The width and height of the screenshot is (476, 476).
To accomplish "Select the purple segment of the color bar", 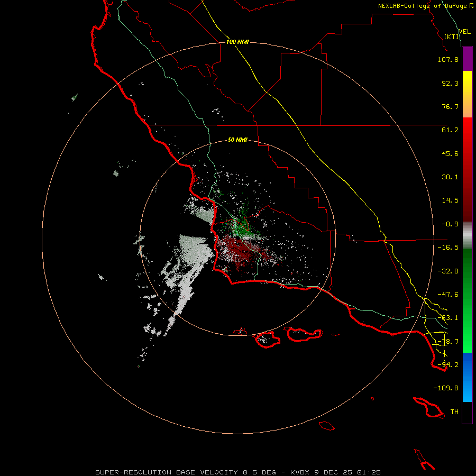I will coord(467,59).
